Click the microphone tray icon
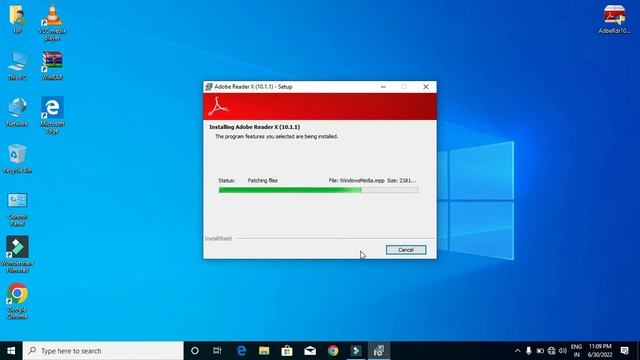 click(529, 351)
